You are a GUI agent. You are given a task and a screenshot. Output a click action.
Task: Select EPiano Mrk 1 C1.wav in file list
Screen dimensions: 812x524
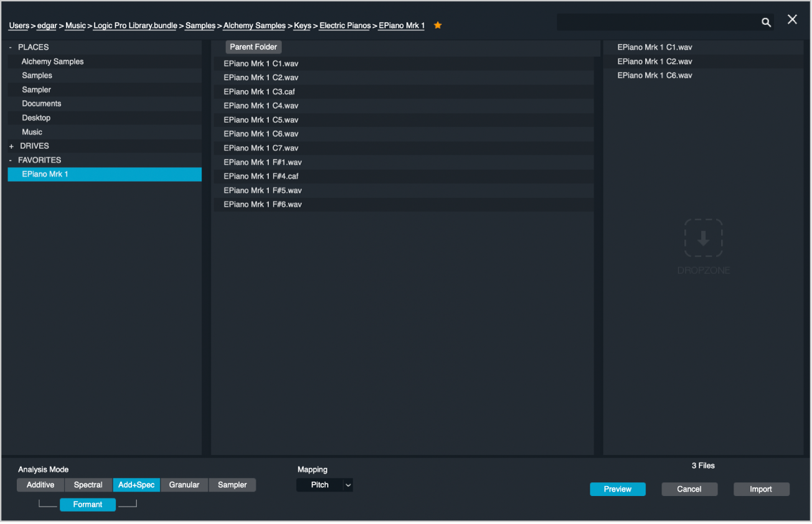tap(404, 63)
